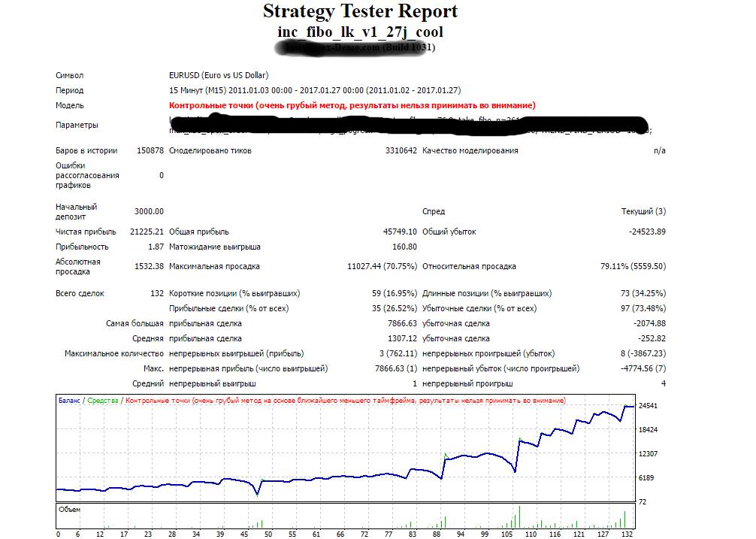Click the 105 trade number on x-axis
756x539 pixels.
(507, 534)
